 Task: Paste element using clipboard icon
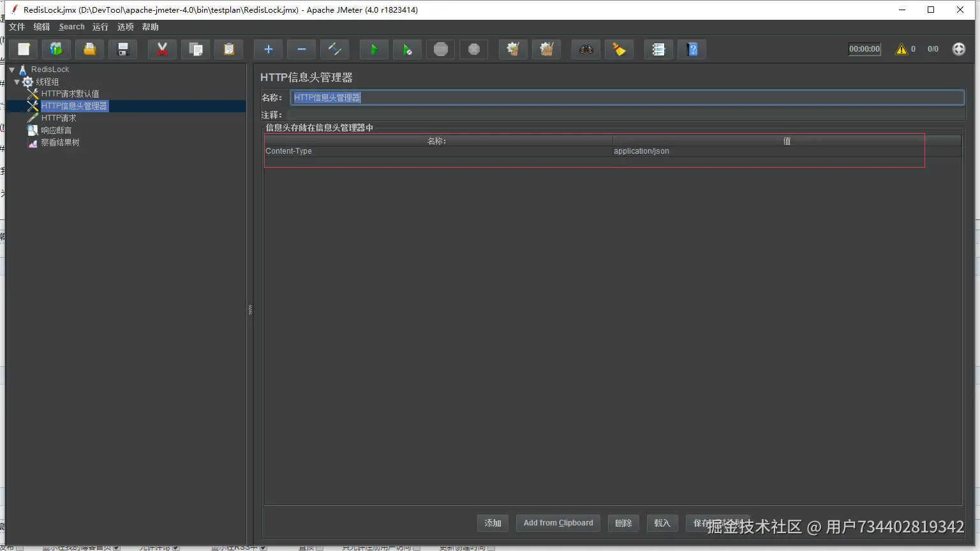point(229,49)
